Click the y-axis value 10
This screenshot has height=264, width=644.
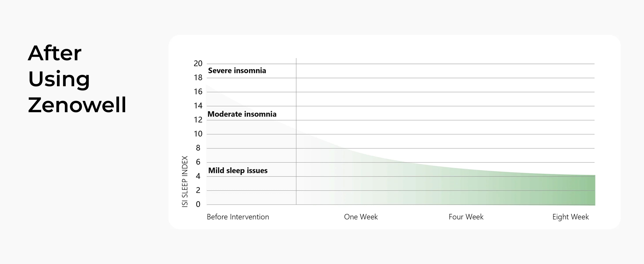pos(198,134)
